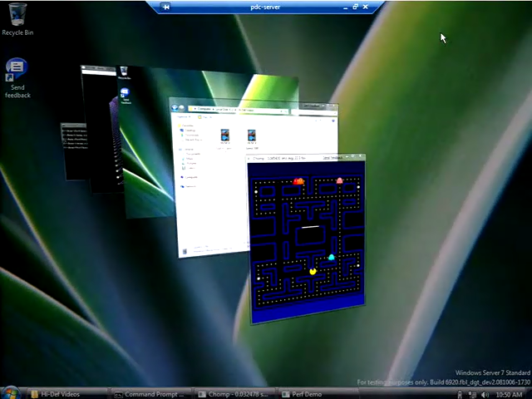This screenshot has width=532, height=399.
Task: Click the yellow Chomp player character
Action: coord(313,271)
